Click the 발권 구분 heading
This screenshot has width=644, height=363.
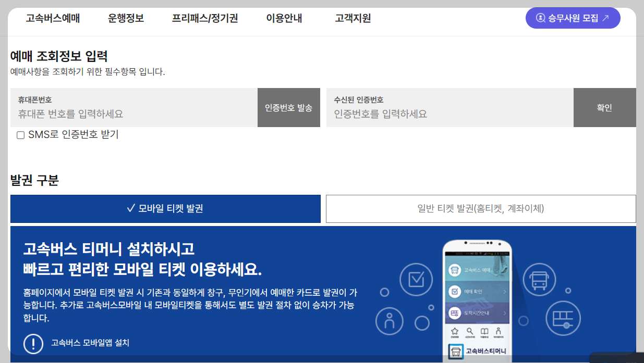[34, 181]
